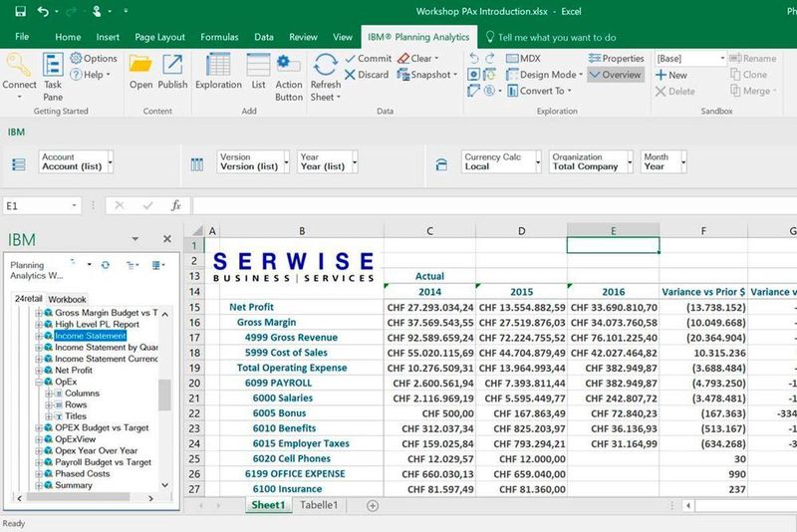Close the IBM task pane
797x532 pixels.
pos(166,239)
